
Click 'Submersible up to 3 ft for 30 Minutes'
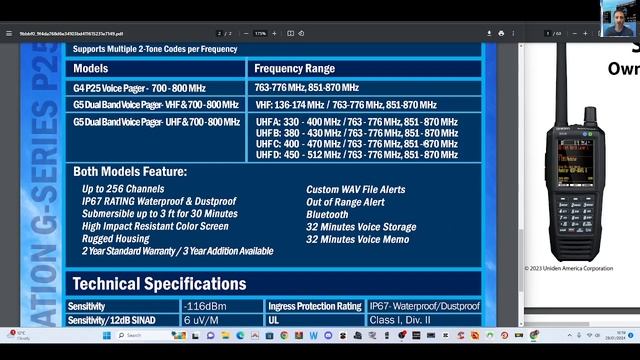tap(160, 214)
